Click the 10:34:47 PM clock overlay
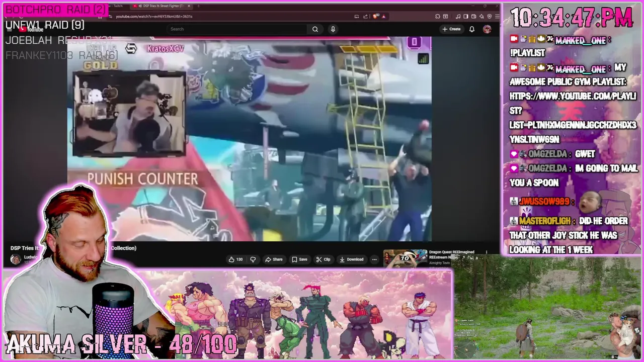 572,19
